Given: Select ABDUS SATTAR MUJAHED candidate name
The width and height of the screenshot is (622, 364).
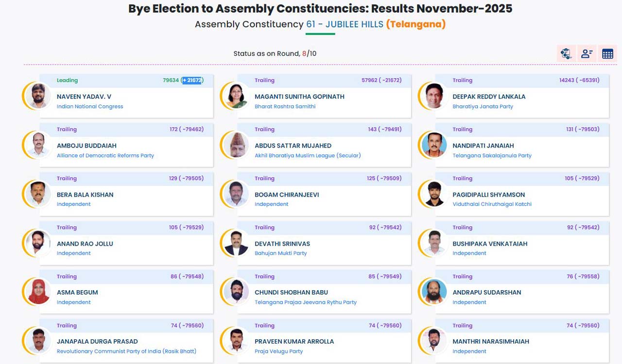Looking at the screenshot, I should pos(293,145).
